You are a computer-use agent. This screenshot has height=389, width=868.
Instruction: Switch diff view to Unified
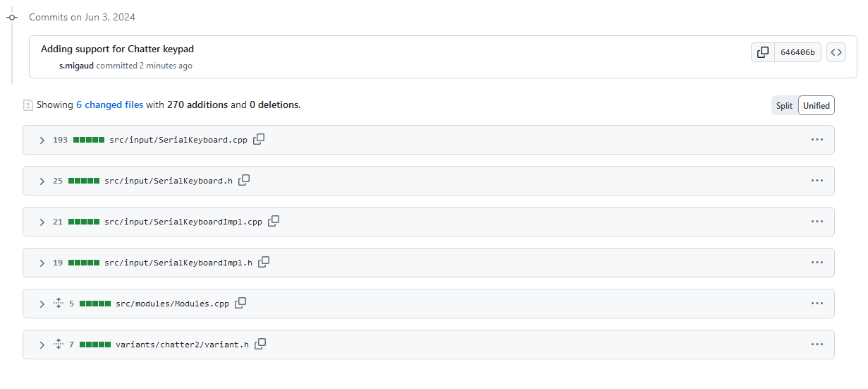tap(816, 106)
